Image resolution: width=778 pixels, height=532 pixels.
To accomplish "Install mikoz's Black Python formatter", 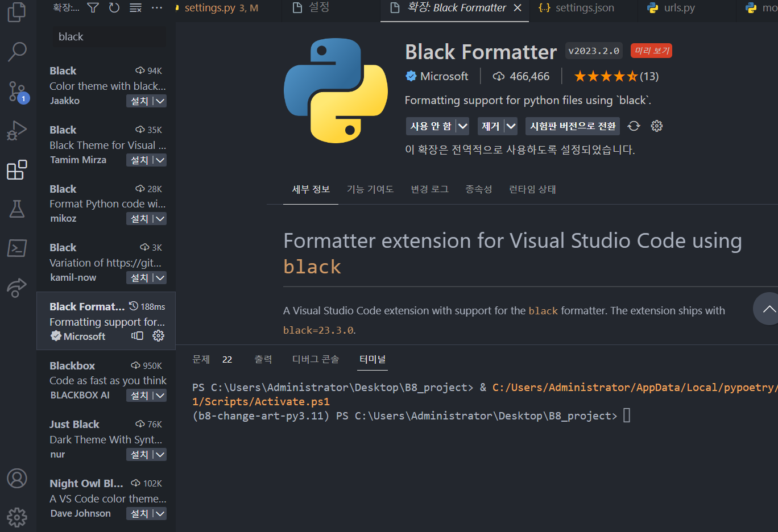I will pyautogui.click(x=139, y=219).
